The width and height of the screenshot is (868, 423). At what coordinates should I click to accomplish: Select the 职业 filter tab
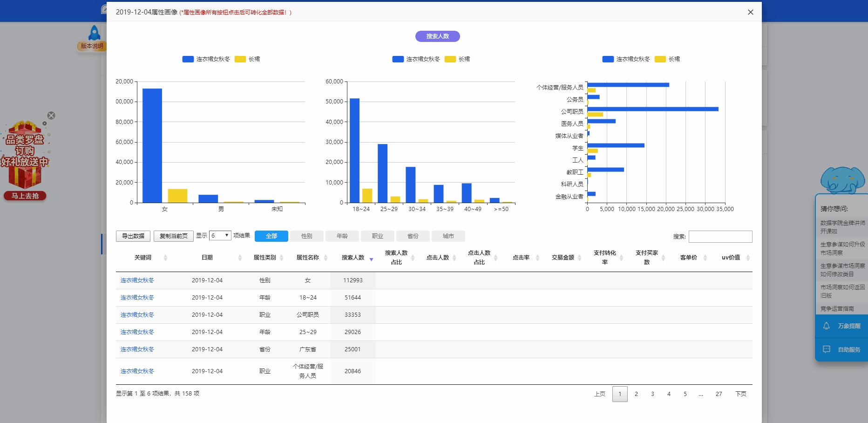pos(377,236)
